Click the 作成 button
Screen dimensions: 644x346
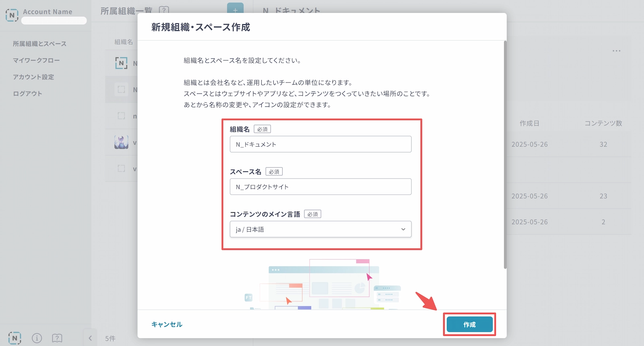click(469, 324)
